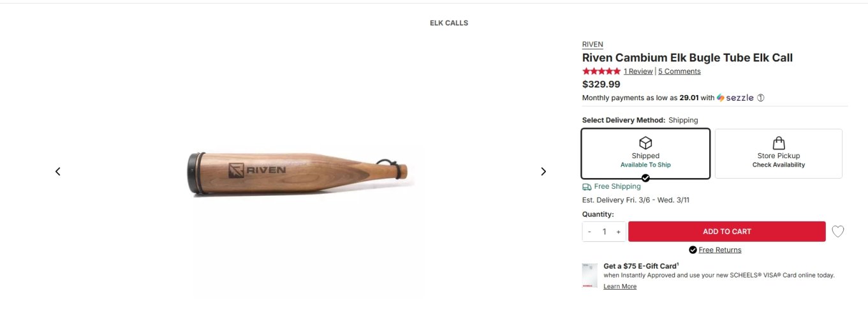Click the free shipping truck icon
Screen dimensions: 868x319
[x=587, y=187]
